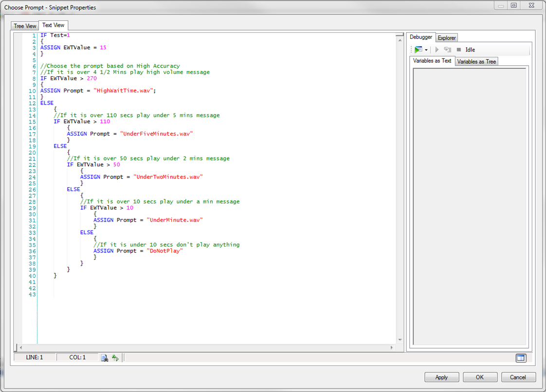Show the Variables as Text tab
The image size is (546, 392).
pos(432,61)
